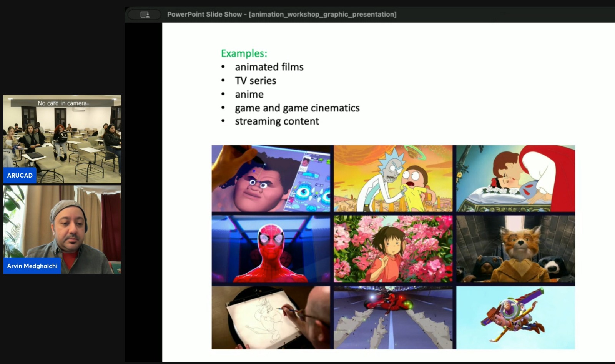Click the 3D character modeling image
Screen dimensions: 615x364
pyautogui.click(x=271, y=178)
